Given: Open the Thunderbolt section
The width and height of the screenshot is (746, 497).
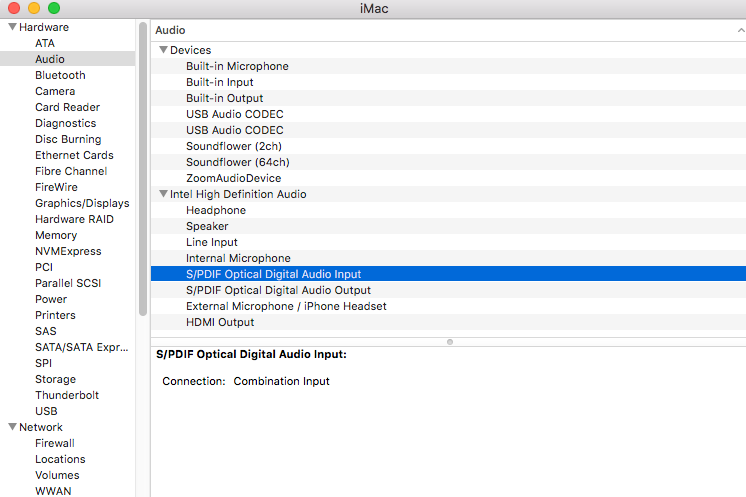Looking at the screenshot, I should (67, 395).
